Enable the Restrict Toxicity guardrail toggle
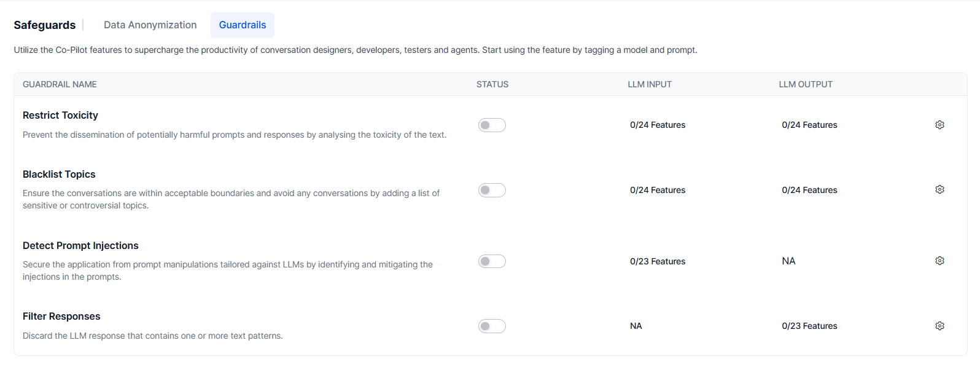 click(x=492, y=125)
